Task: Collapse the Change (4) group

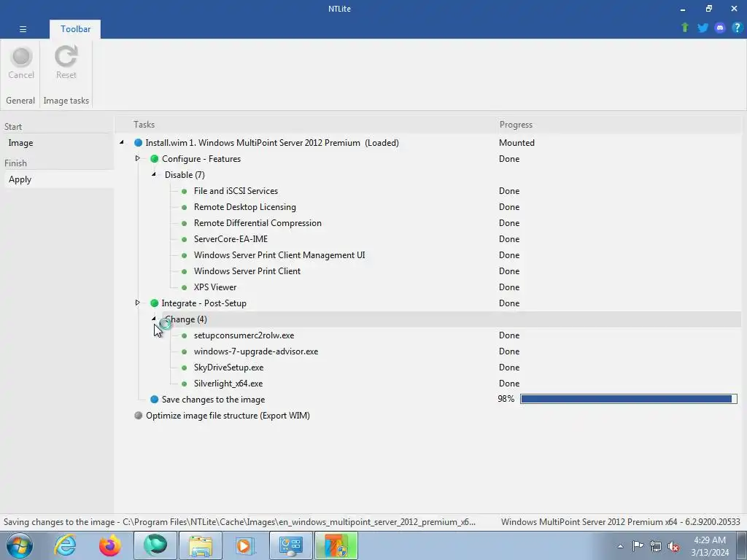Action: (x=154, y=319)
